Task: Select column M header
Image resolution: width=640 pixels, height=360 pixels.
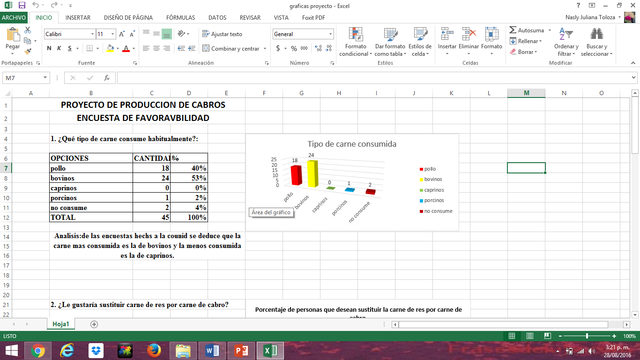Action: 526,93
